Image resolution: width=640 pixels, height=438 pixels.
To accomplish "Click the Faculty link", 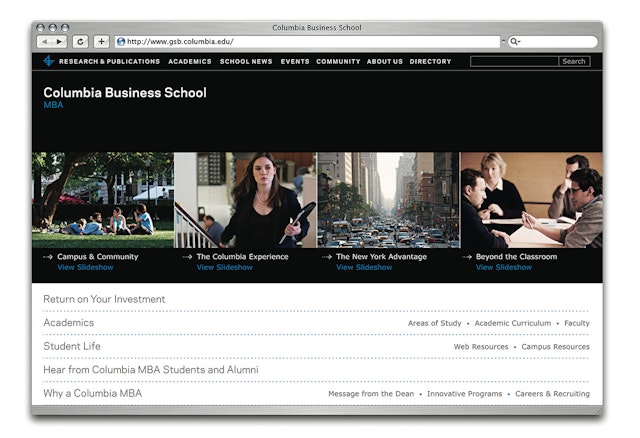I will coord(577,323).
